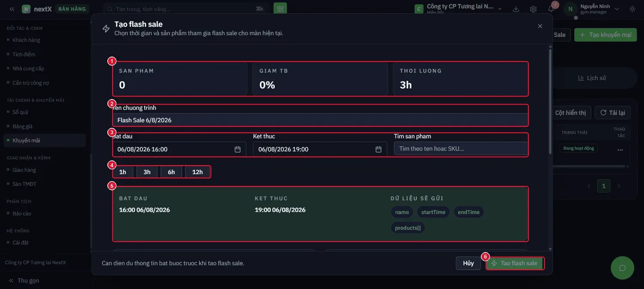Click the startTime chip
The height and width of the screenshot is (289, 644).
433,212
